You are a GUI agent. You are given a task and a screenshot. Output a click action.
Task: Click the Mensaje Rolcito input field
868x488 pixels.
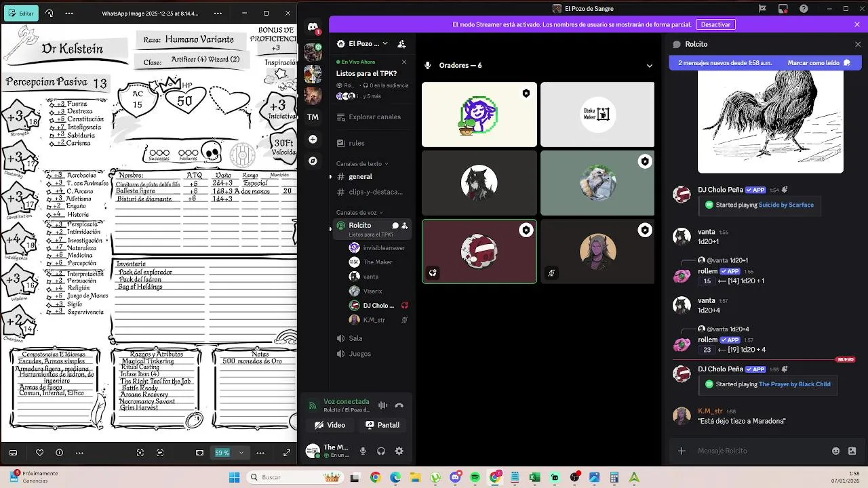click(x=759, y=451)
